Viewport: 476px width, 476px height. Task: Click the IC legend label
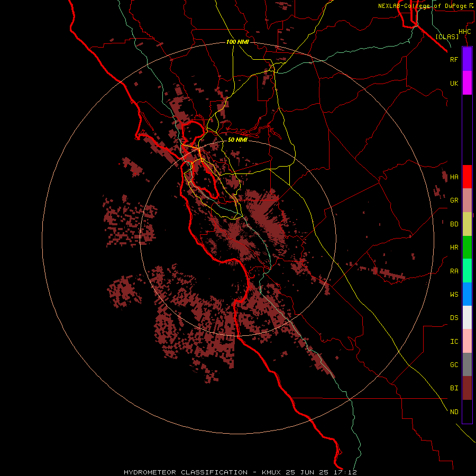(454, 342)
